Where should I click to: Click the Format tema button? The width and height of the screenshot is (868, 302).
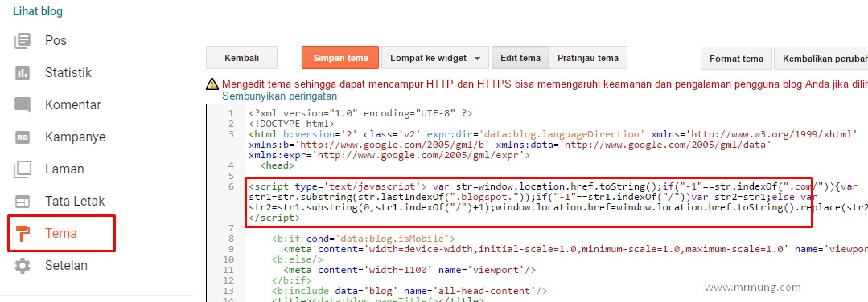(x=736, y=58)
